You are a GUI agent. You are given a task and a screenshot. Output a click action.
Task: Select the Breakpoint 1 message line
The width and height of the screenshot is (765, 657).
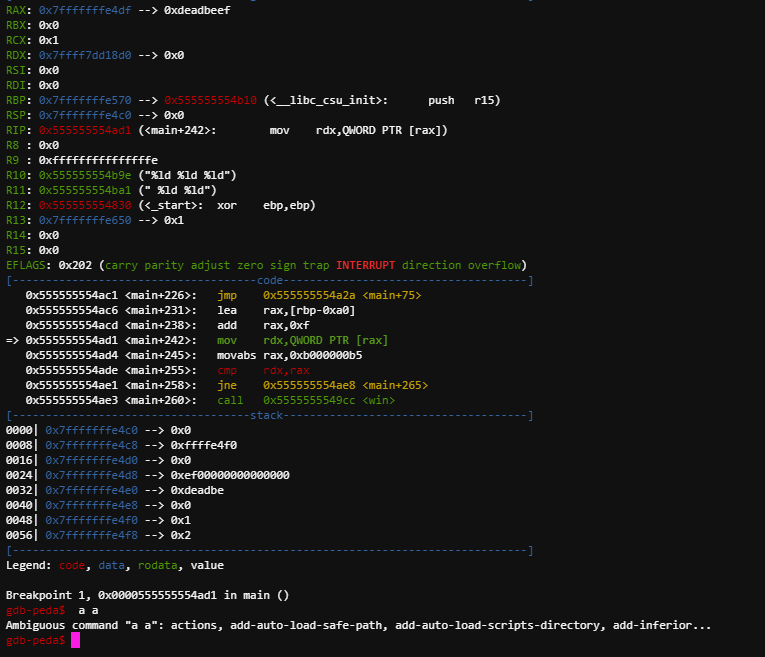(x=147, y=596)
